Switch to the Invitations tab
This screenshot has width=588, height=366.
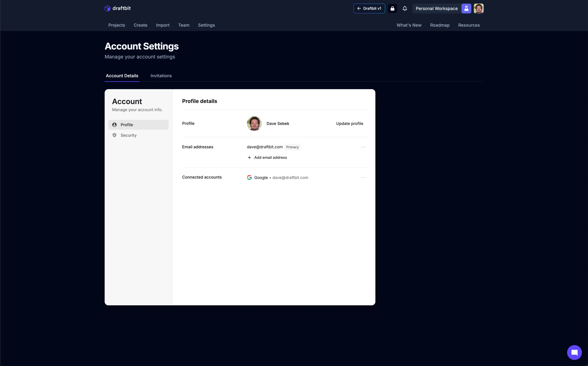click(x=161, y=76)
